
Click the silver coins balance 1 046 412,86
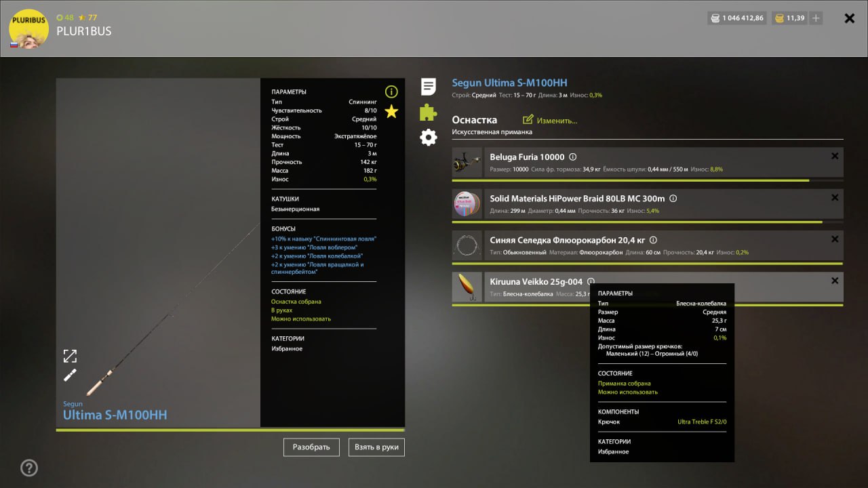(x=736, y=18)
